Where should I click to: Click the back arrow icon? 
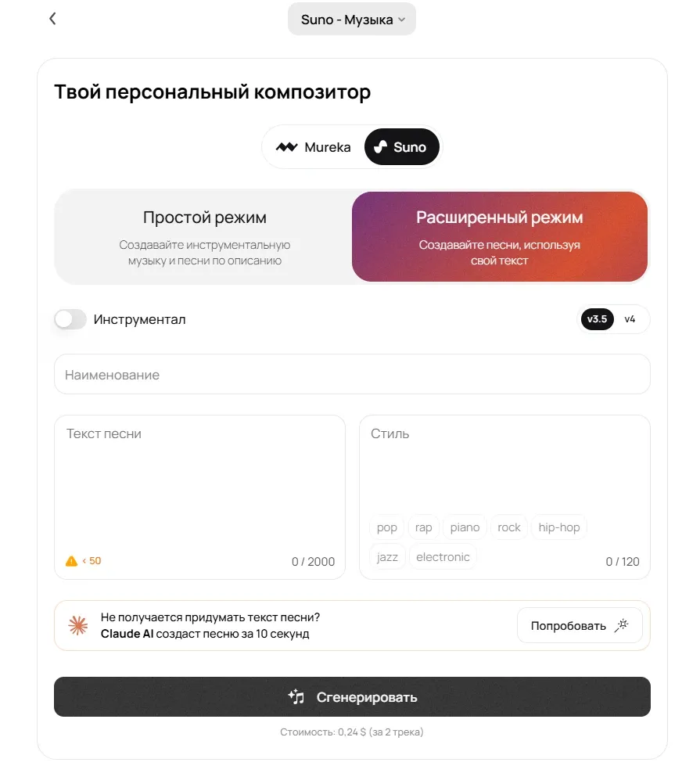(x=52, y=19)
